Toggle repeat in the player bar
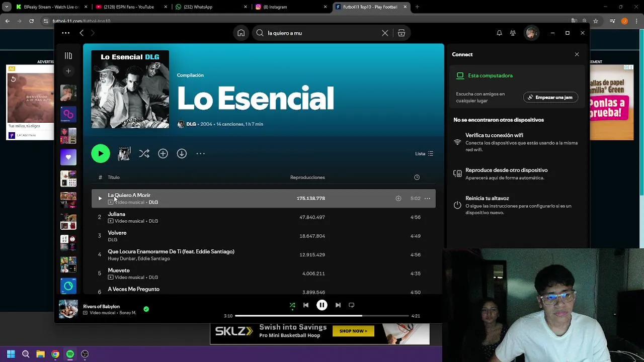This screenshot has width=644, height=362. click(x=352, y=305)
